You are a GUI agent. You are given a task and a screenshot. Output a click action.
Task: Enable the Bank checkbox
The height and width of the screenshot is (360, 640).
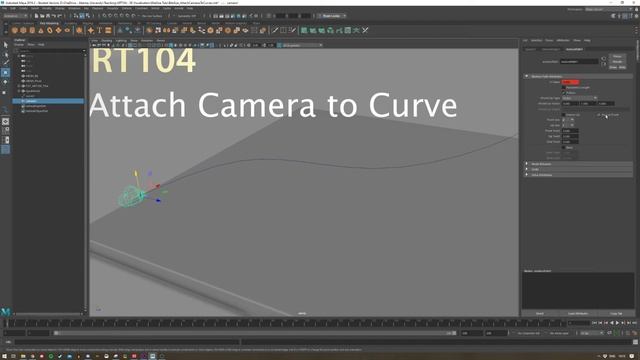coord(564,147)
